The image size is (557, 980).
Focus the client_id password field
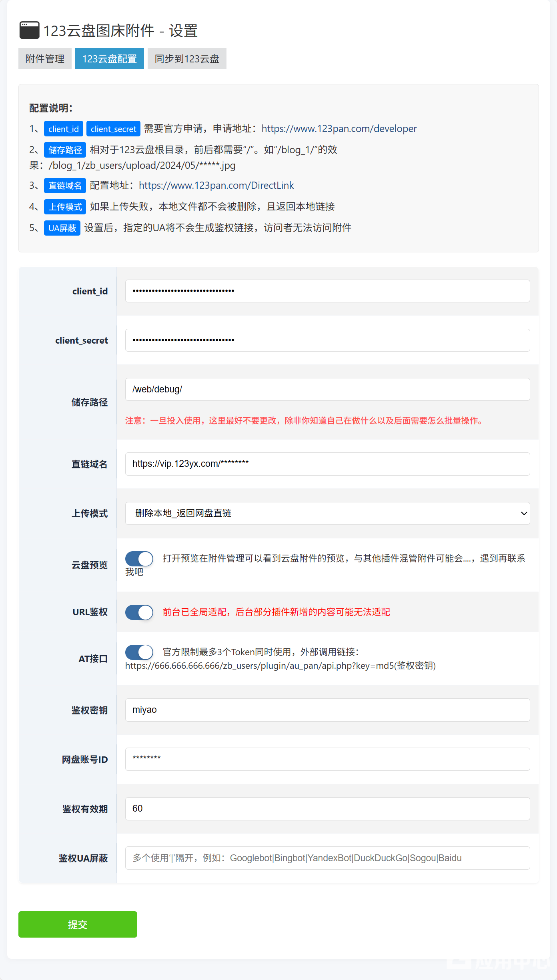(327, 291)
